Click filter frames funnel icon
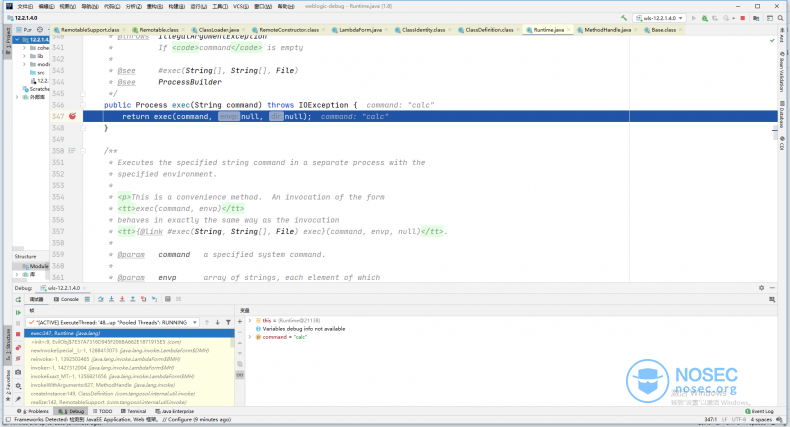 (x=228, y=322)
